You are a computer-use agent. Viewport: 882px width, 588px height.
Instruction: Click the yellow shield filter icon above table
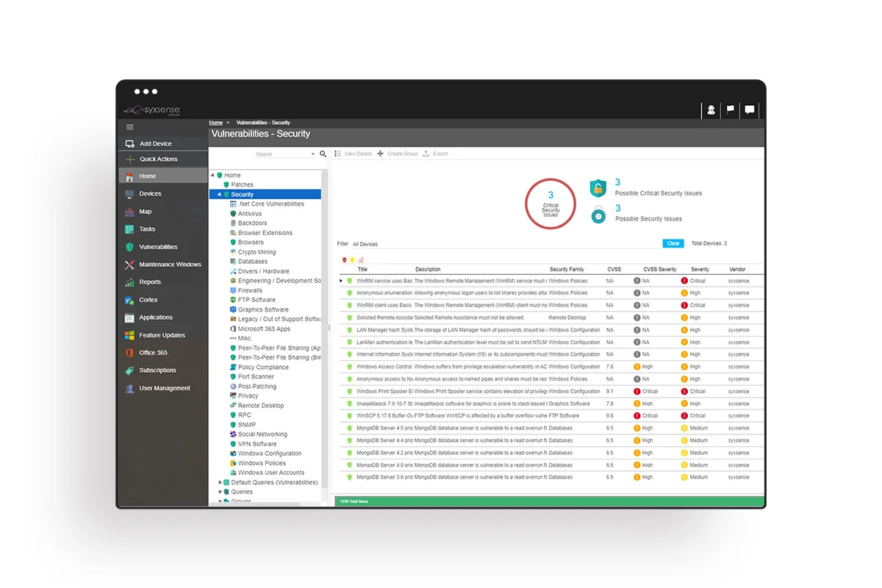tap(353, 259)
